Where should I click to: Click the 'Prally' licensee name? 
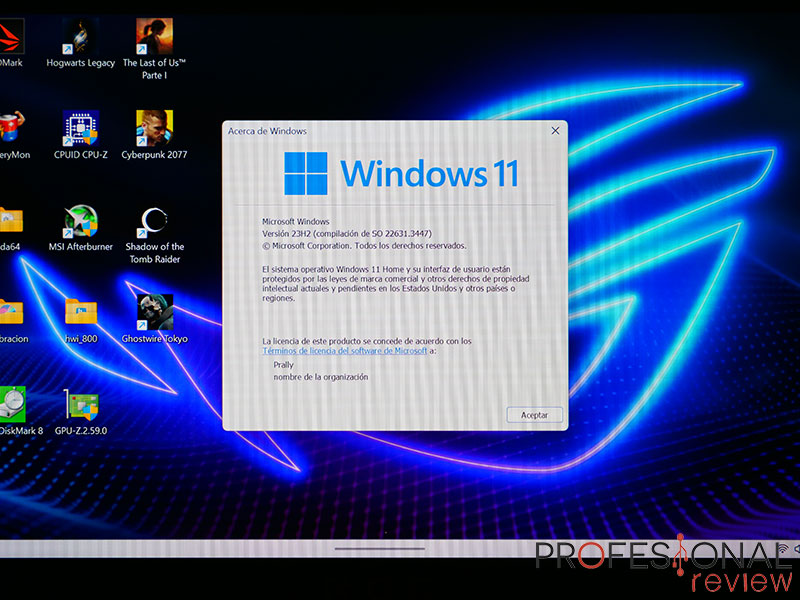point(283,365)
